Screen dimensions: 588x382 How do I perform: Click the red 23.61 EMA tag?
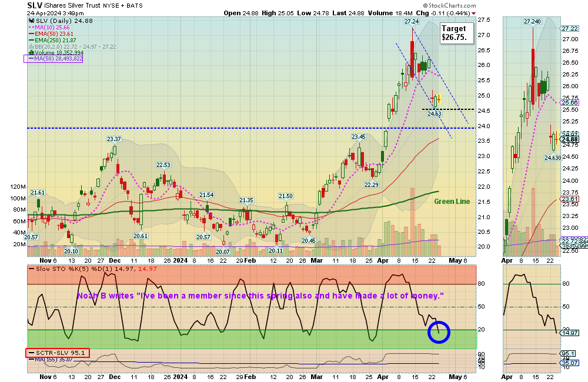570,199
